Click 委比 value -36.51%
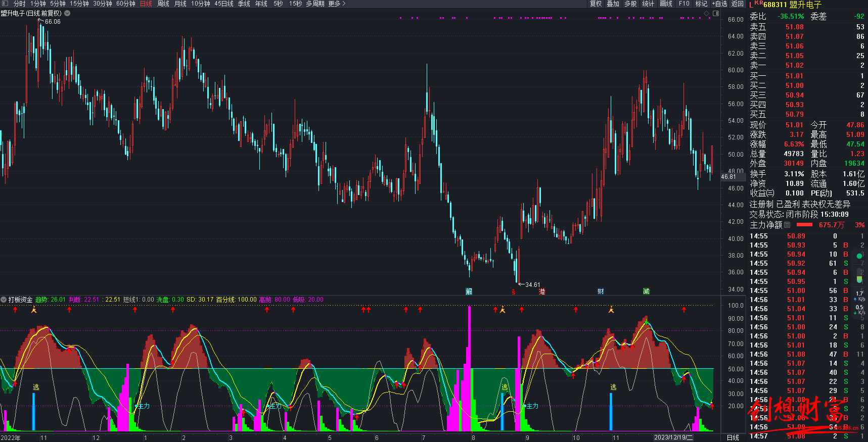The width and height of the screenshot is (868, 442). [791, 16]
